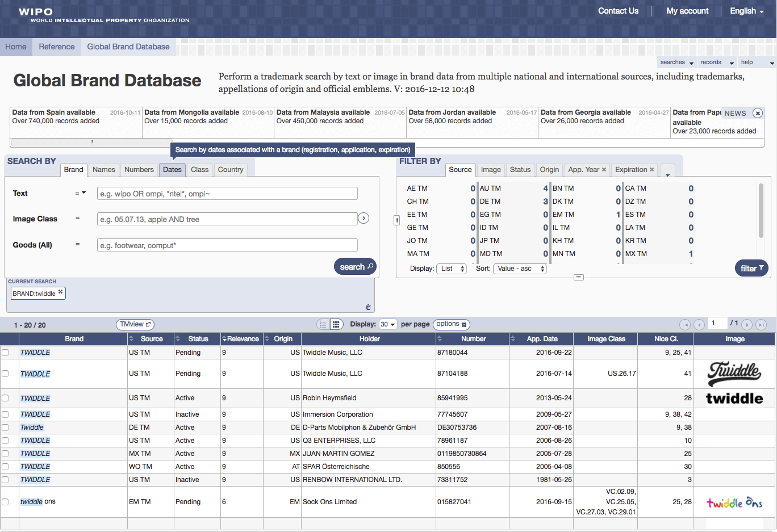Open the per page display dropdown
Image resolution: width=777 pixels, height=532 pixels.
[x=389, y=324]
